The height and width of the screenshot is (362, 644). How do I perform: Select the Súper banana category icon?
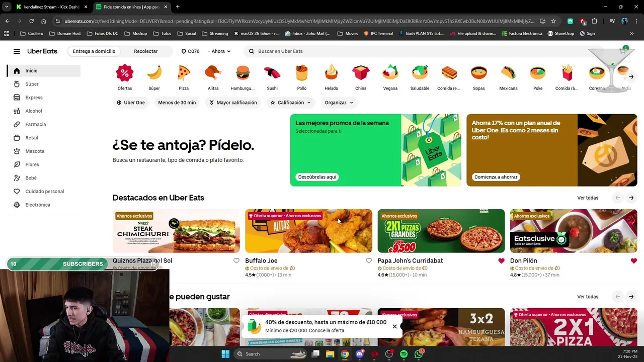click(154, 73)
